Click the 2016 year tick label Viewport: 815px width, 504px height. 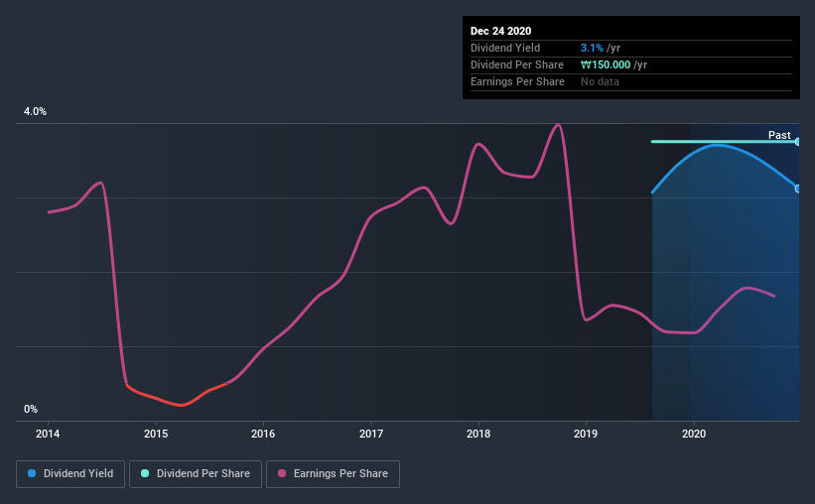pos(263,434)
